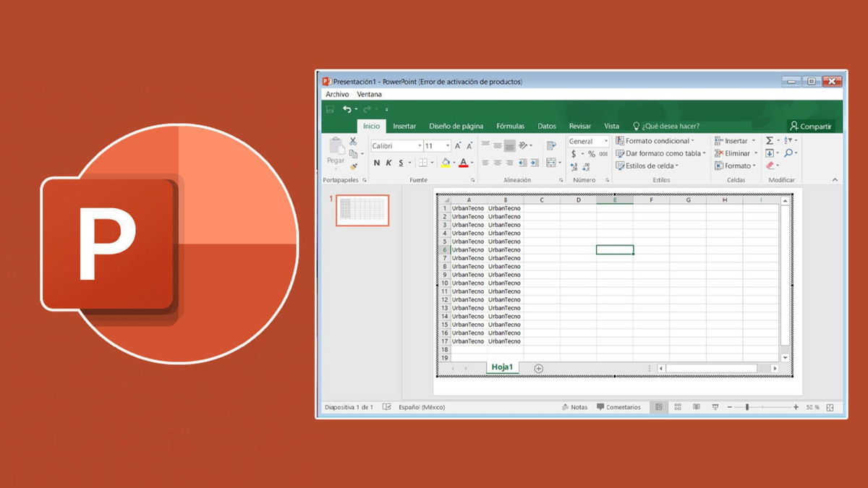Viewport: 868px width, 488px height.
Task: Select the center alignment icon
Action: pos(498,162)
